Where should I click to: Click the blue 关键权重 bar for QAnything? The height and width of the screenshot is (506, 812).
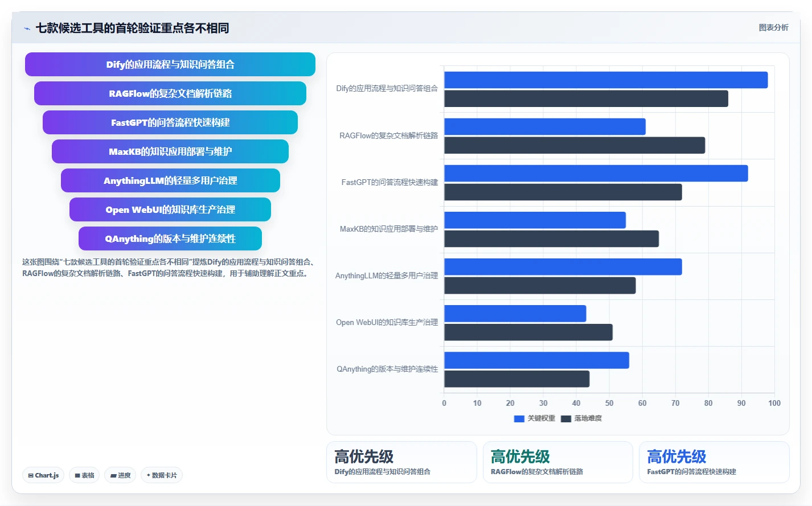536,360
